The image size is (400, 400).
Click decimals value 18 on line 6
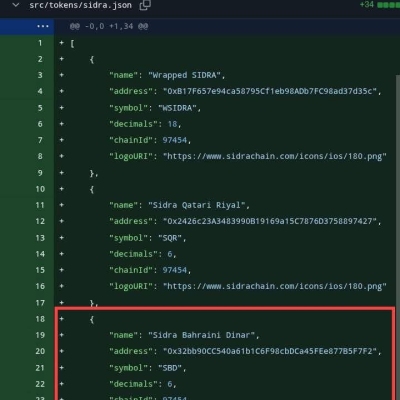pos(172,124)
